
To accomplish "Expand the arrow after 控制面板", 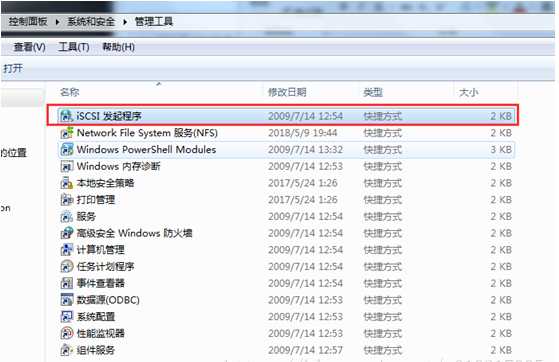I will tap(57, 22).
